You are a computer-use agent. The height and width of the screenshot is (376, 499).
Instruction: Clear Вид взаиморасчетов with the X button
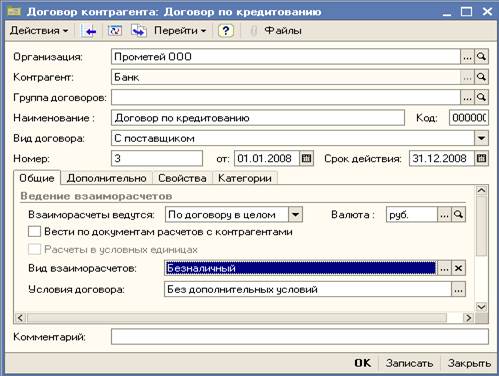pyautogui.click(x=458, y=268)
